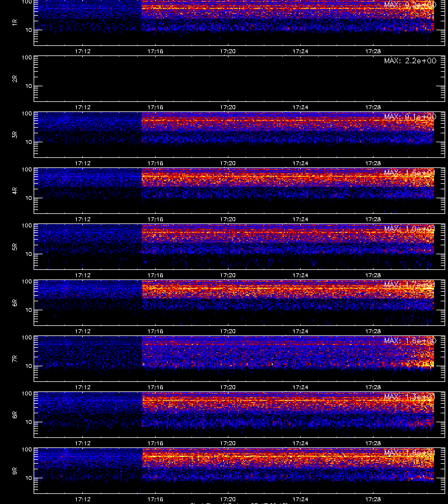This screenshot has height=504, width=448.
Task: Select the MAX: 9.2e+00 readout in 1R panel
Action: [410, 5]
